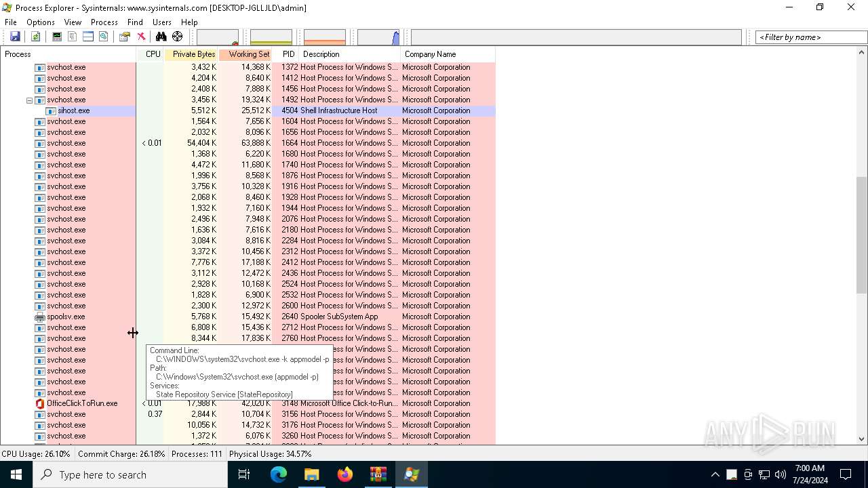Viewport: 868px width, 488px height.
Task: Click PID 3156 cell
Action: coord(290,414)
